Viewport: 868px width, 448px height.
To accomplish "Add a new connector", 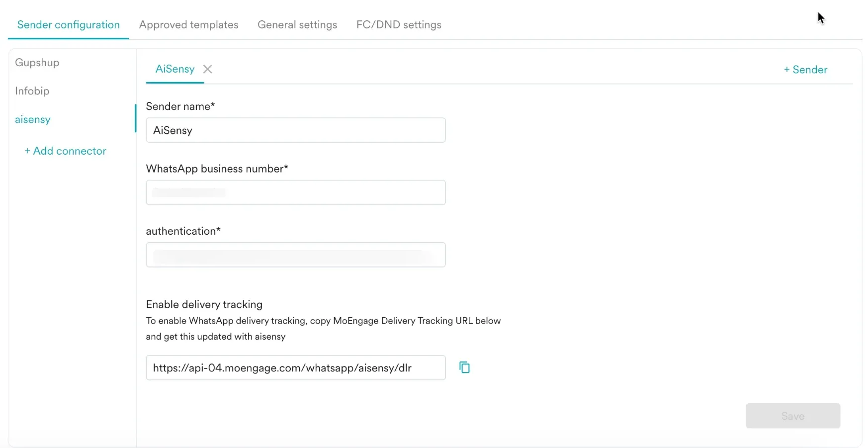I will (x=65, y=151).
